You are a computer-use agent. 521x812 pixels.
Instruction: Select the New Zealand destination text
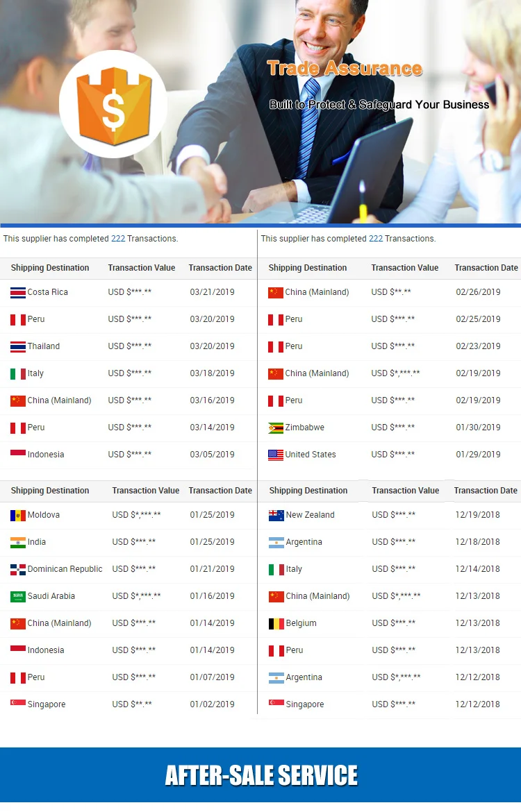[x=310, y=515]
